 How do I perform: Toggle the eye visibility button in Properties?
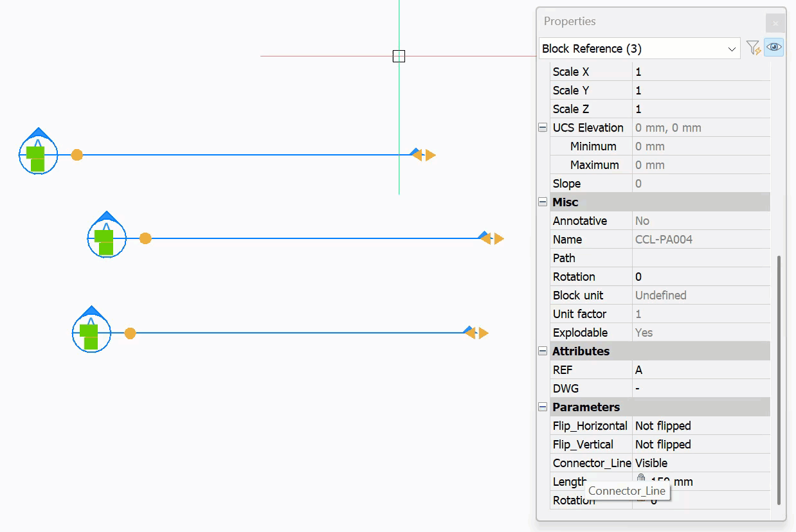coord(774,48)
